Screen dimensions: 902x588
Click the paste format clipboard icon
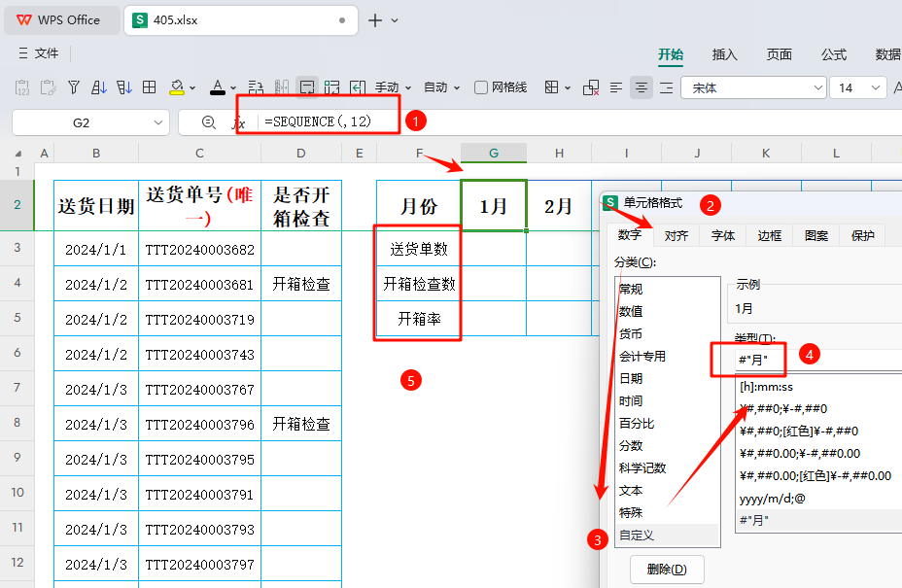tap(48, 88)
